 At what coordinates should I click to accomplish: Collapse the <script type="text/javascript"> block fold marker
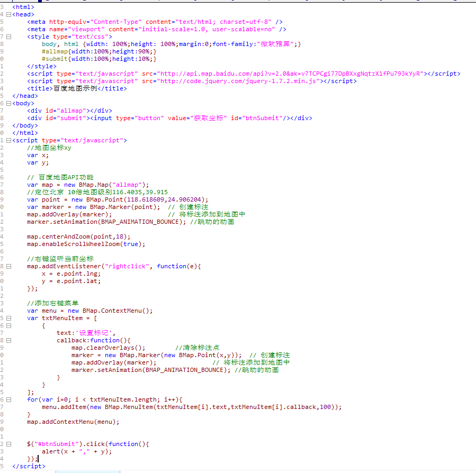tap(8, 141)
